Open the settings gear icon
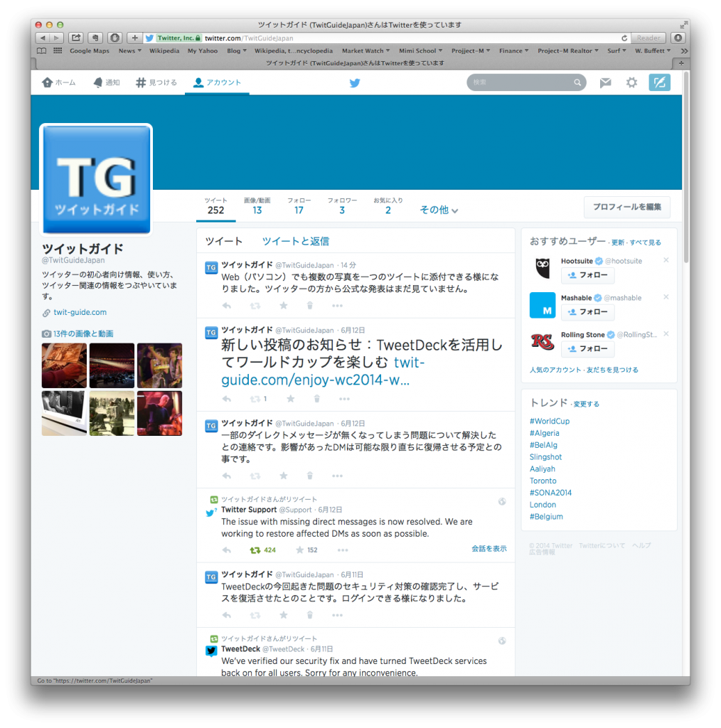This screenshot has height=728, width=721. pos(631,82)
